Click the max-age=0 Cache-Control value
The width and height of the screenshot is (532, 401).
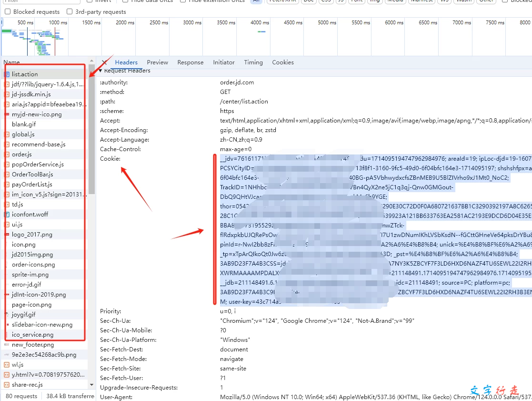tap(236, 149)
